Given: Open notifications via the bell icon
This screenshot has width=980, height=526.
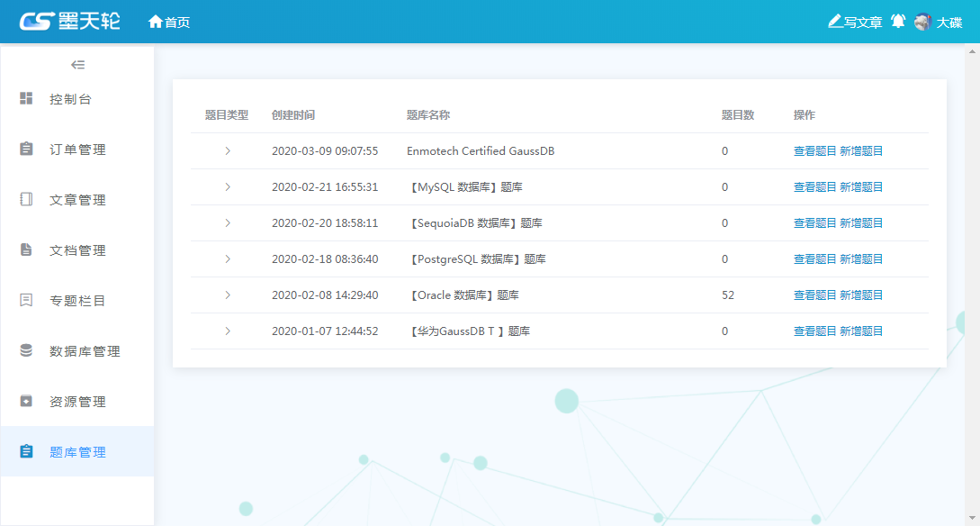Looking at the screenshot, I should 897,22.
